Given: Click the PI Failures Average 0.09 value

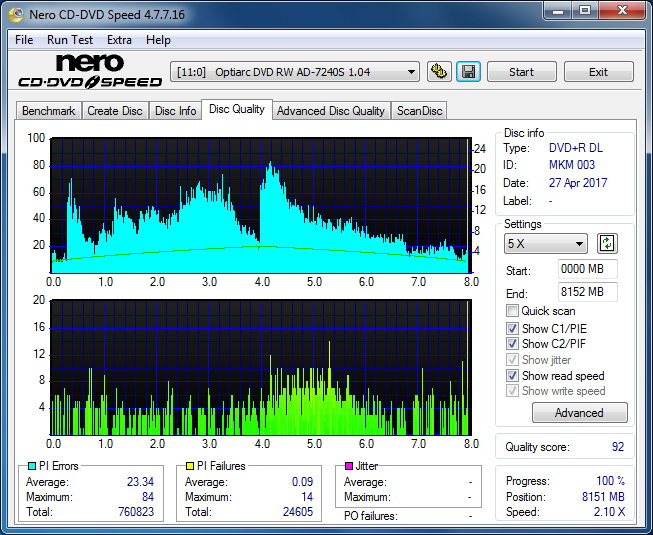Looking at the screenshot, I should pyautogui.click(x=302, y=482).
